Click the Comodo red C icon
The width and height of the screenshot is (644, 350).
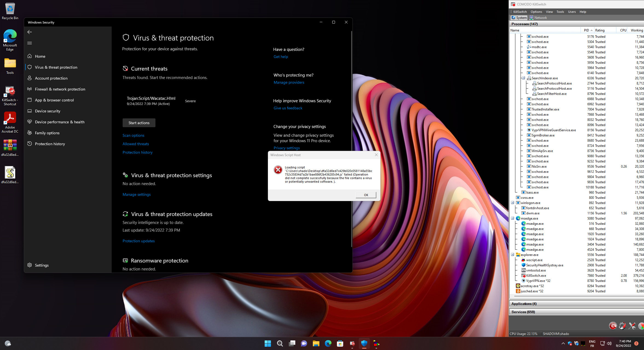pos(613,326)
